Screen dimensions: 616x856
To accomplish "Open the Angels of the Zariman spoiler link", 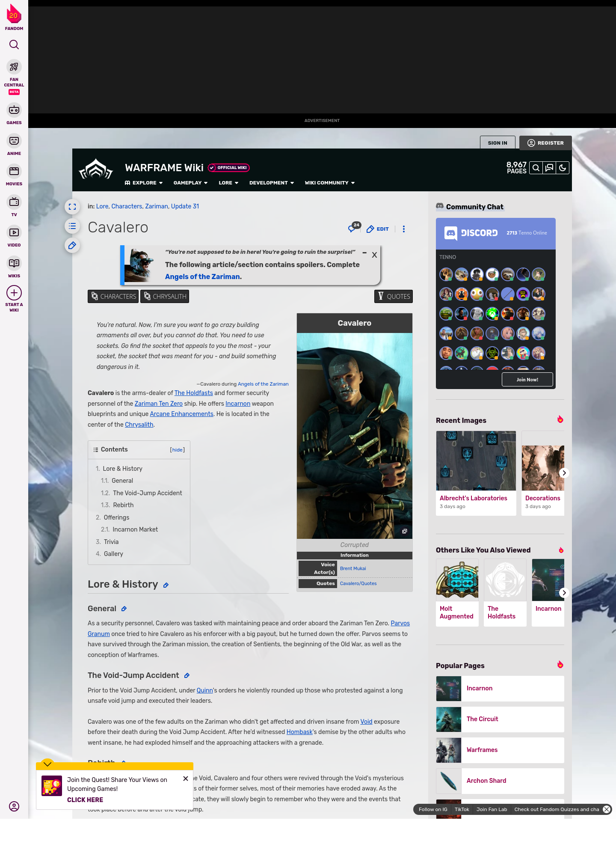I will (202, 276).
